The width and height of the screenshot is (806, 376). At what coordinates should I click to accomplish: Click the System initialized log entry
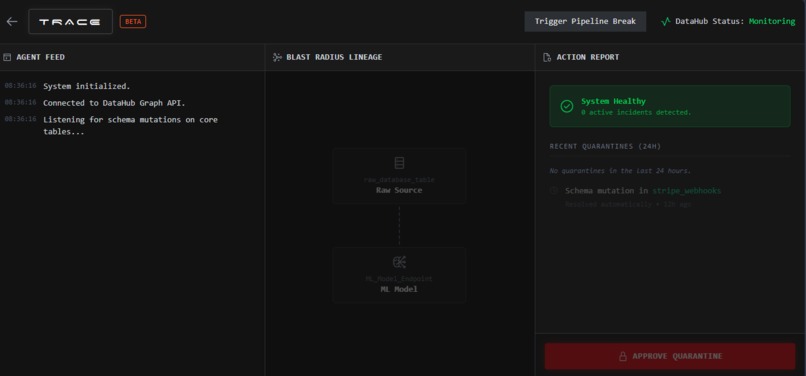86,86
